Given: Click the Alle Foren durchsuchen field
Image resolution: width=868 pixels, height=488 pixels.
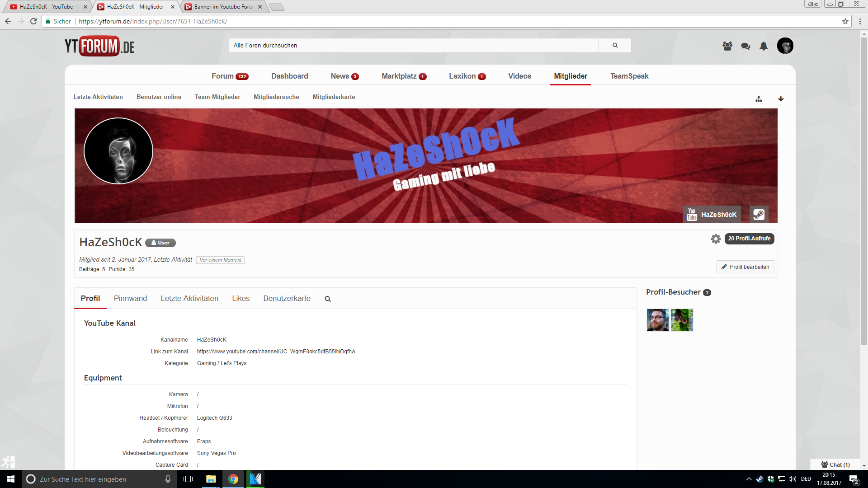Looking at the screenshot, I should click(x=414, y=45).
